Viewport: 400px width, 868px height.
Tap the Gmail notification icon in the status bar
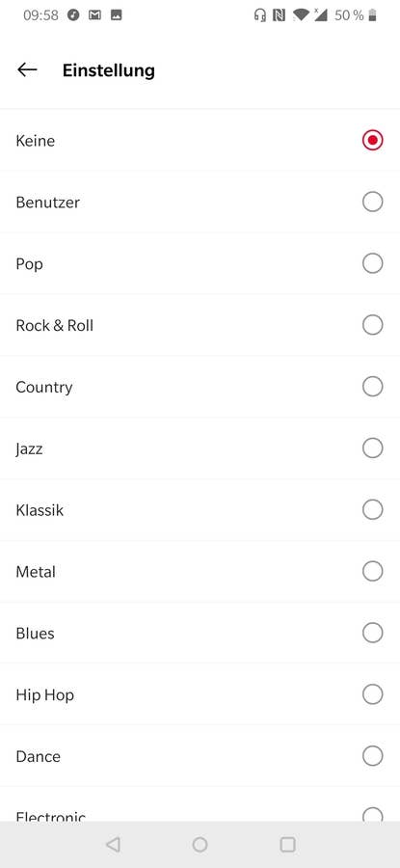click(94, 15)
